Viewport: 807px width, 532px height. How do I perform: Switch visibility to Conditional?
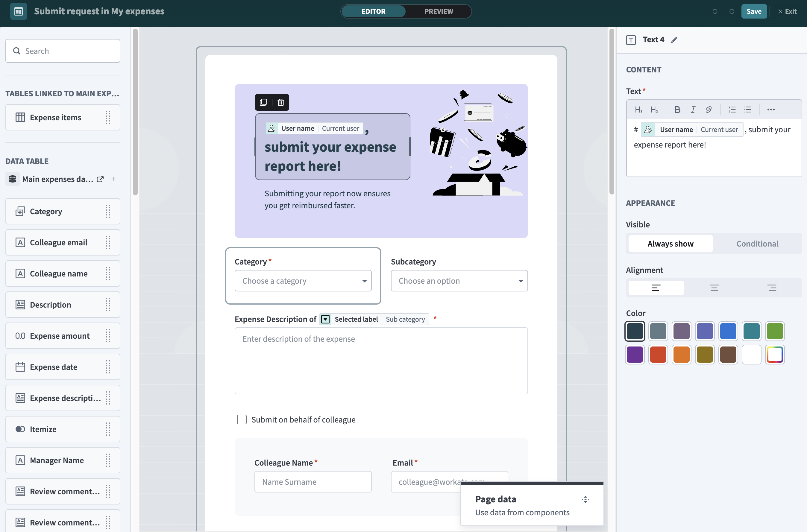coord(757,244)
